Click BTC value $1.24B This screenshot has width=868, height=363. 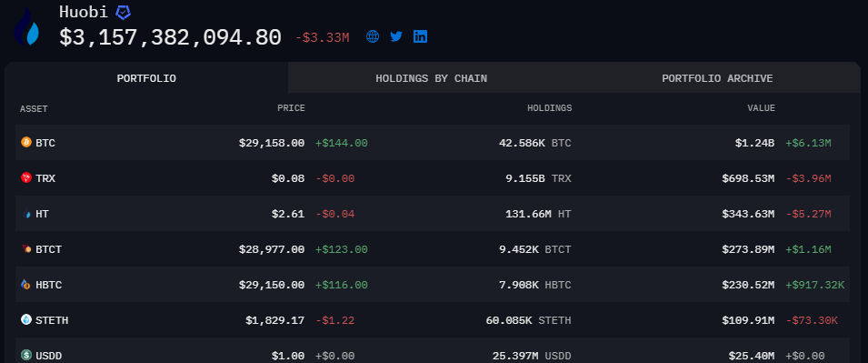[755, 143]
